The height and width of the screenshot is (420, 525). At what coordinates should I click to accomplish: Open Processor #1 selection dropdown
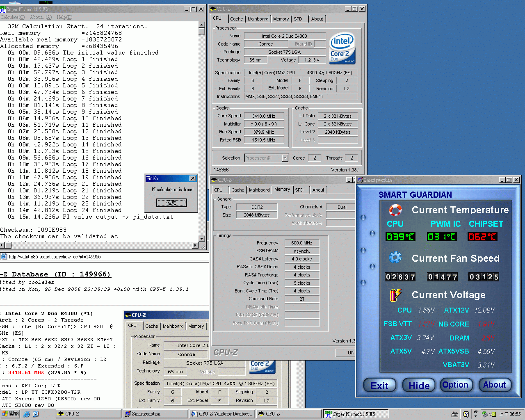pos(285,158)
